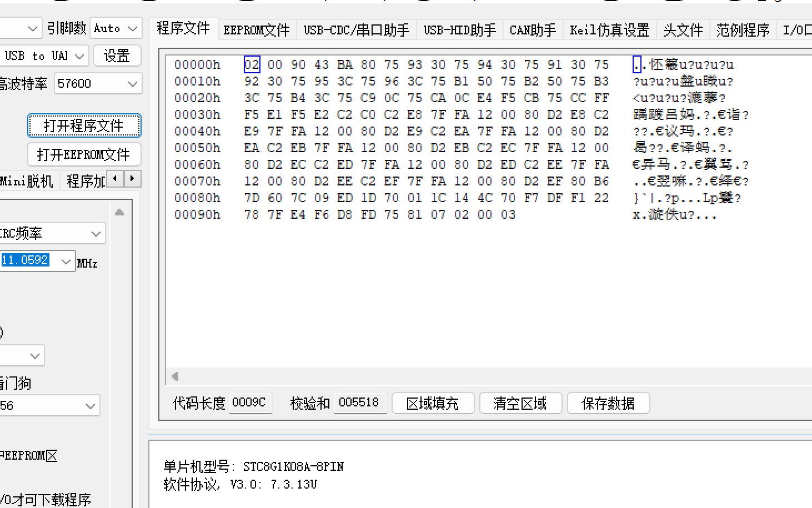This screenshot has width=812, height=508.
Task: Click address label 00020h
Action: point(197,98)
